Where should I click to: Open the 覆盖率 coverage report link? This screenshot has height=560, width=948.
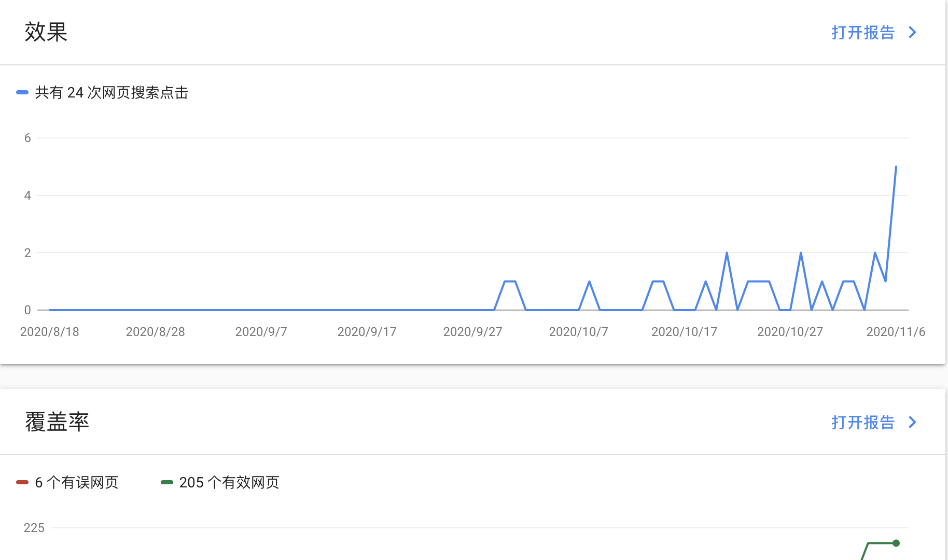tap(863, 423)
